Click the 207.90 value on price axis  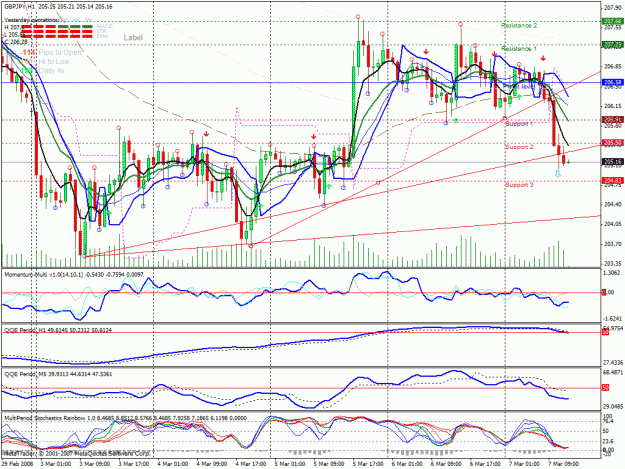613,7
